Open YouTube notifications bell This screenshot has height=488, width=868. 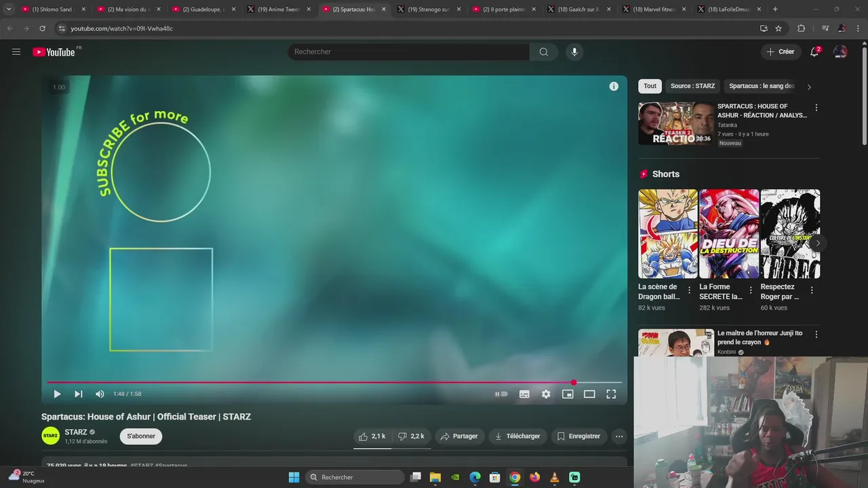tap(814, 52)
